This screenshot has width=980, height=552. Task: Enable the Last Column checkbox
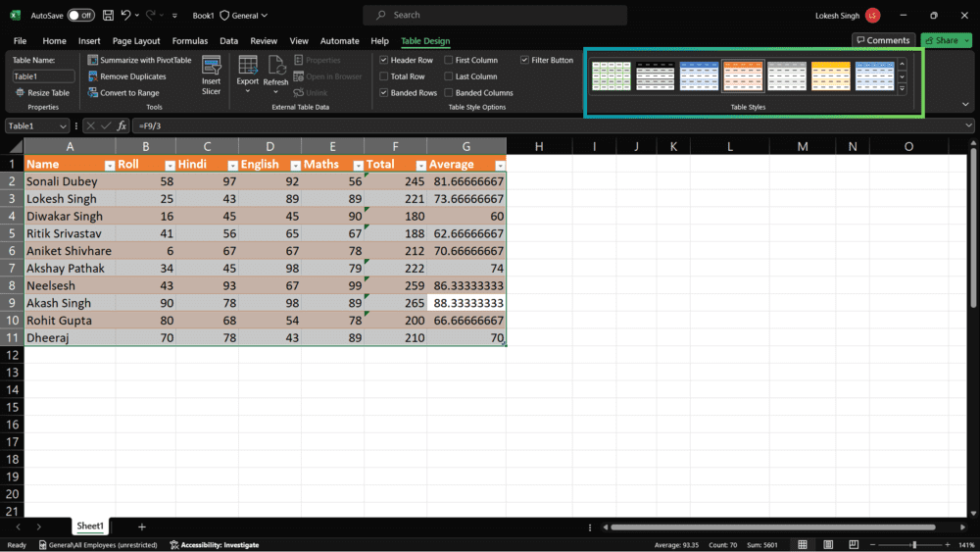[448, 76]
